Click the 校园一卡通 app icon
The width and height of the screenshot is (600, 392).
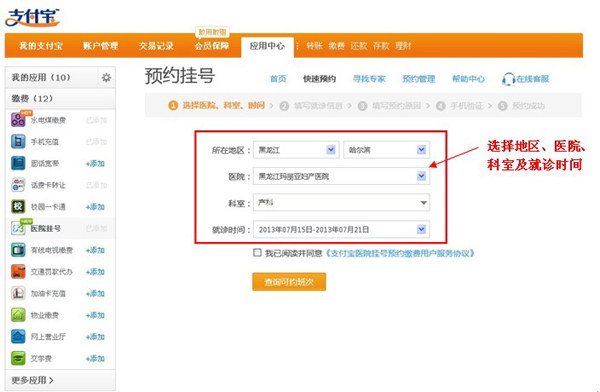(18, 207)
